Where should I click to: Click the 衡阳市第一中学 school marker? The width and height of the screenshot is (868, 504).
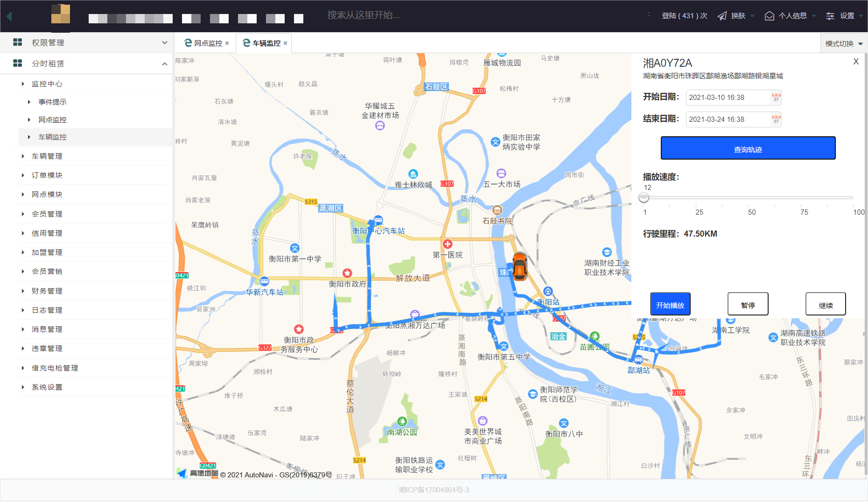pyautogui.click(x=294, y=248)
